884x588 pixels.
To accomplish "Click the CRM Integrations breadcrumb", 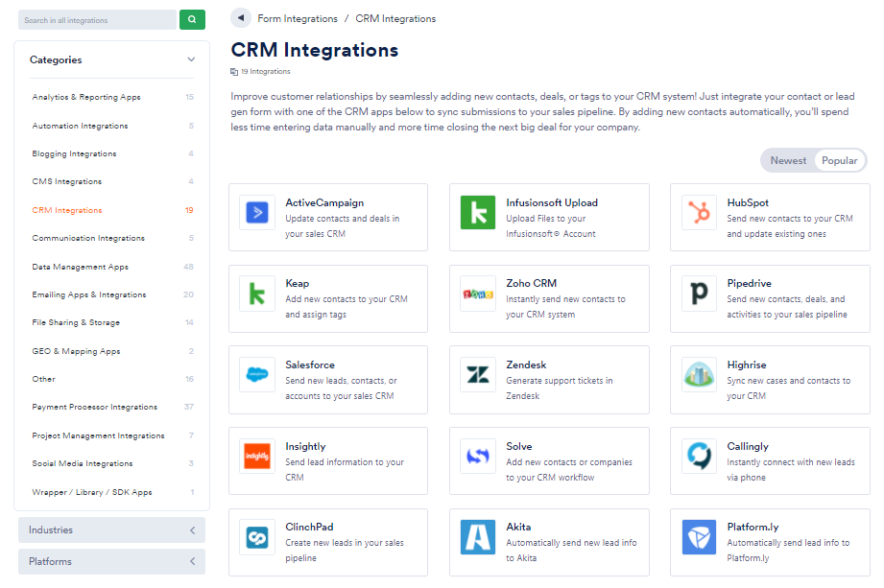I will pos(395,18).
